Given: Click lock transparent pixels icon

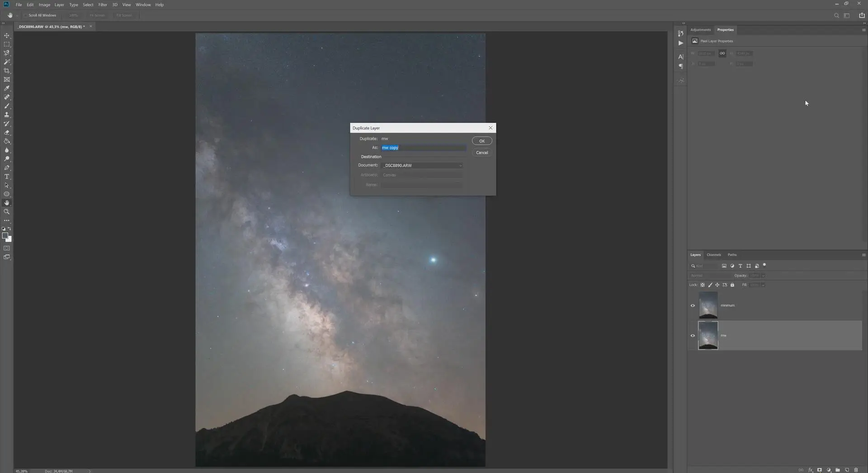Looking at the screenshot, I should pos(703,285).
